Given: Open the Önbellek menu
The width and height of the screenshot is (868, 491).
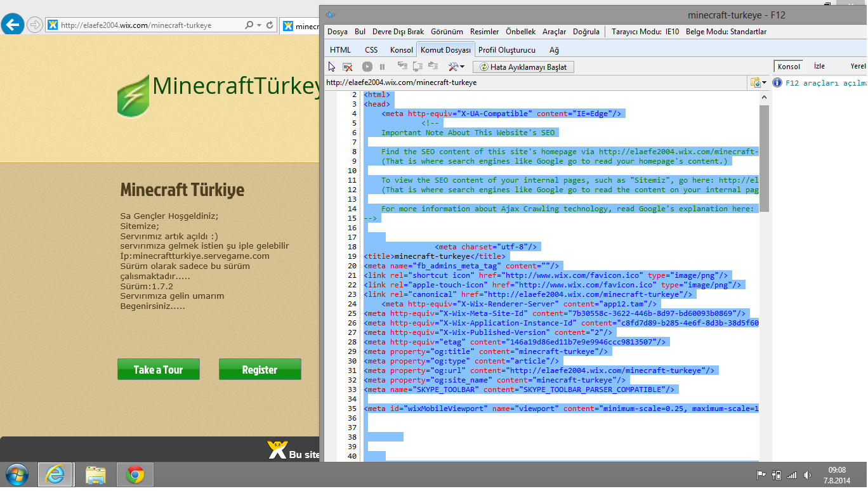Looking at the screenshot, I should point(520,32).
